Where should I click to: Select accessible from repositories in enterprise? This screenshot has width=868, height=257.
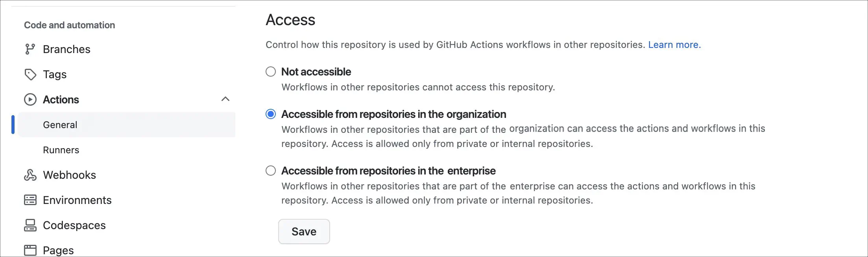coord(270,171)
